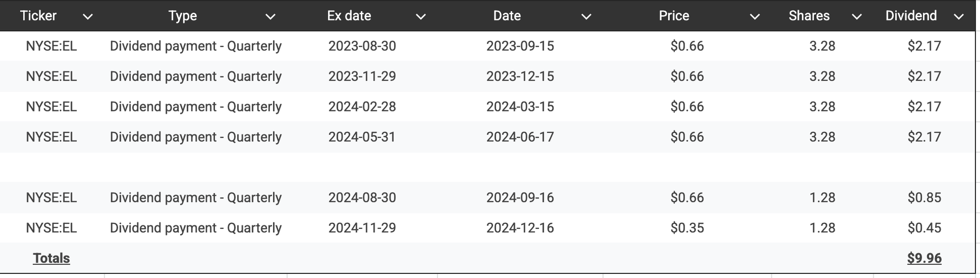The image size is (980, 278).
Task: Open the Dividend column filter dropdown
Action: click(x=959, y=16)
